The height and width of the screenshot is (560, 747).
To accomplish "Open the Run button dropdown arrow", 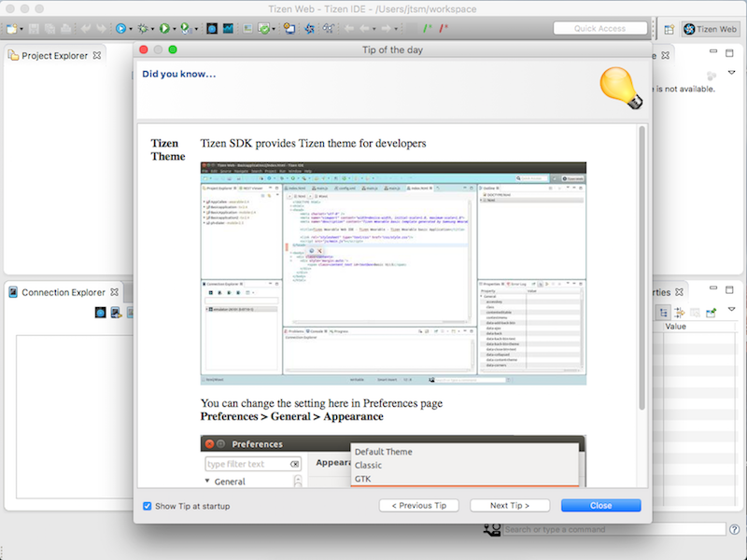I will [175, 29].
